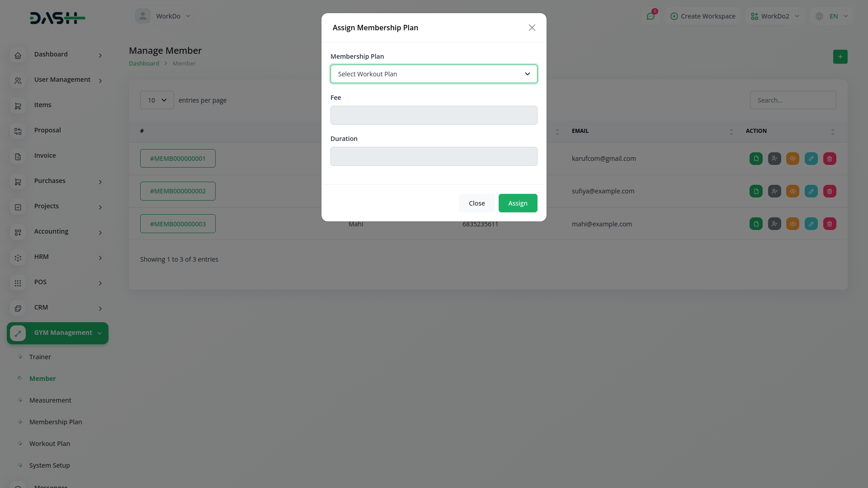Screen dimensions: 868x488
Task: Dismiss the dialog with the X icon
Action: click(x=532, y=28)
